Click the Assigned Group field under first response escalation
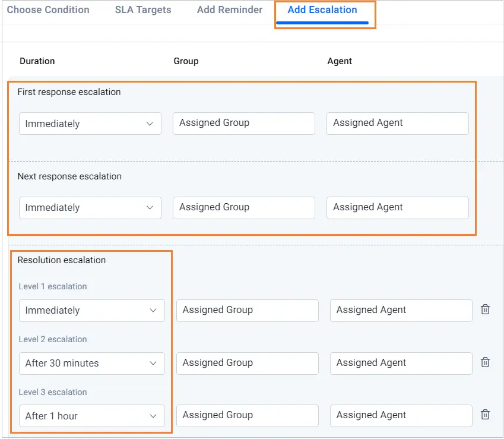The height and width of the screenshot is (439, 504). [x=243, y=124]
